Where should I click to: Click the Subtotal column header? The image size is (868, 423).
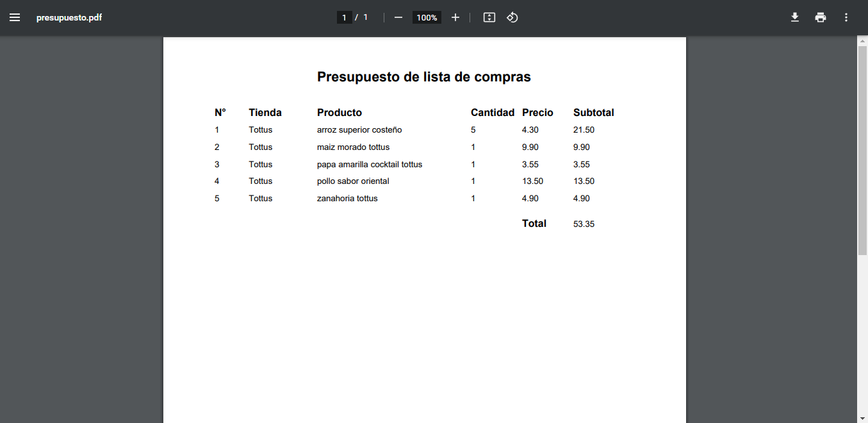(x=594, y=112)
